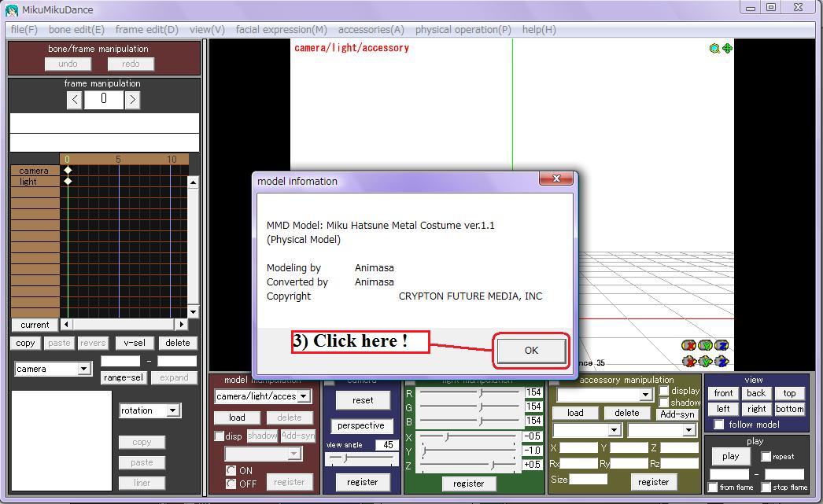Click OK in the model information dialog
This screenshot has width=823, height=504.
pyautogui.click(x=531, y=351)
